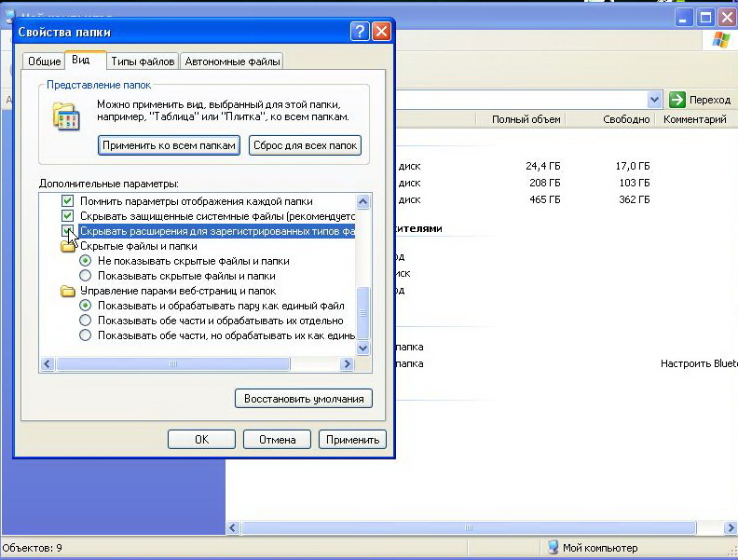Switch to the Вид tab
Viewport: 738px width, 560px height.
click(x=85, y=61)
